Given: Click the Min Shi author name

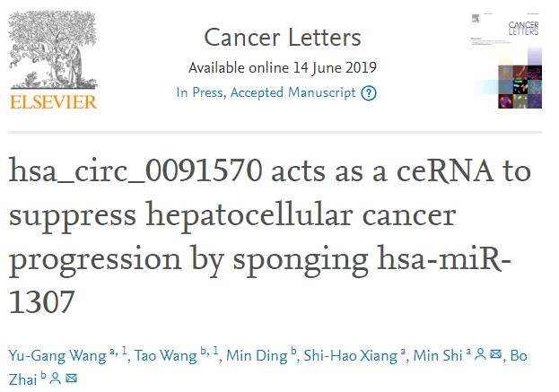Looking at the screenshot, I should (436, 356).
